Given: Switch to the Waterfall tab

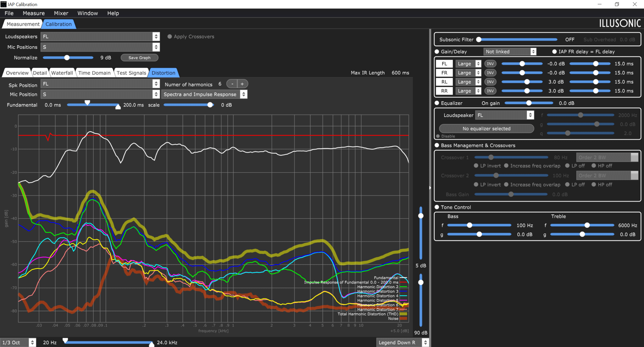Looking at the screenshot, I should tap(62, 73).
